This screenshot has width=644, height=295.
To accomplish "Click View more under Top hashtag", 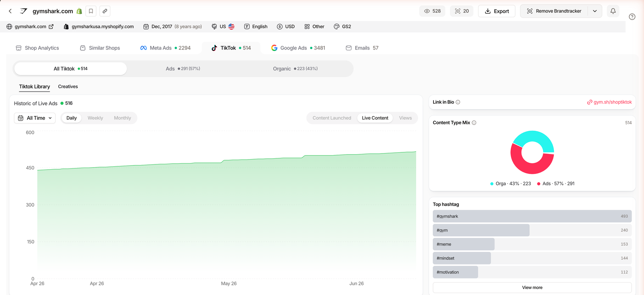I will 532,288.
